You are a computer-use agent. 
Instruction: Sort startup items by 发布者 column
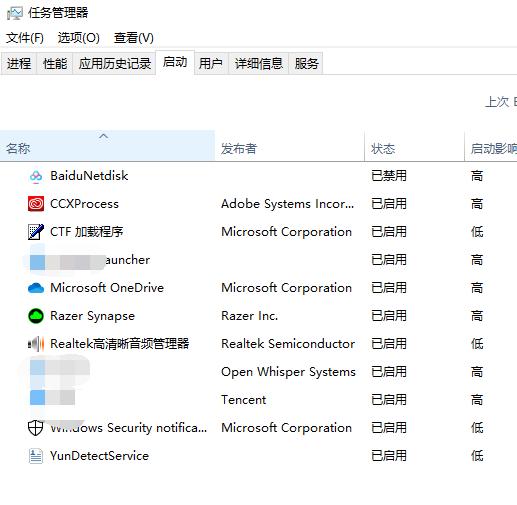289,147
